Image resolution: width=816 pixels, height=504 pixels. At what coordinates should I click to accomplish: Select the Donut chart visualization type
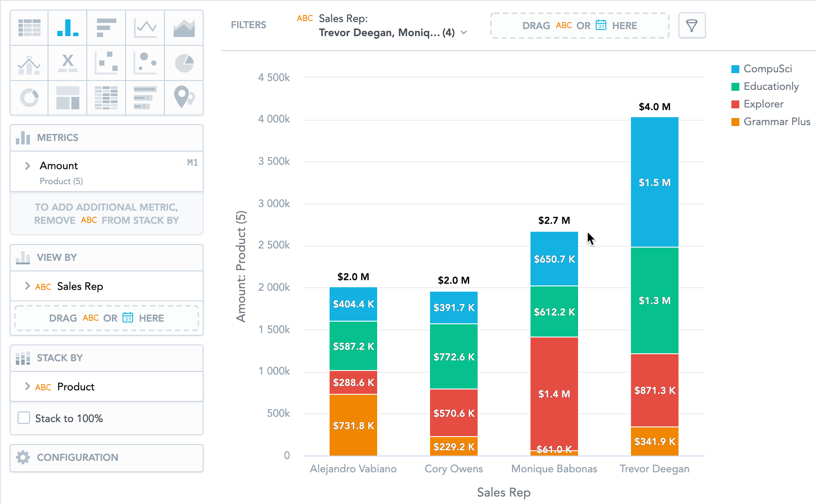pos(29,97)
